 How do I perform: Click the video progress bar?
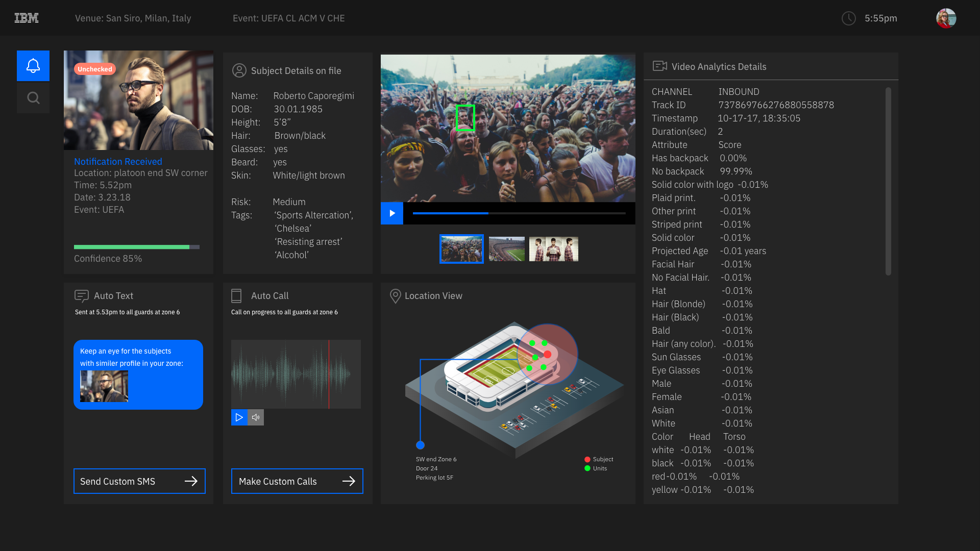point(519,213)
